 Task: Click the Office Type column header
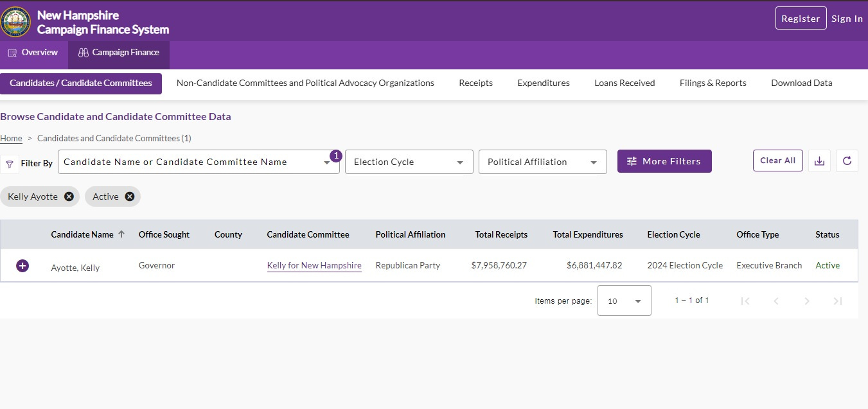click(x=757, y=234)
